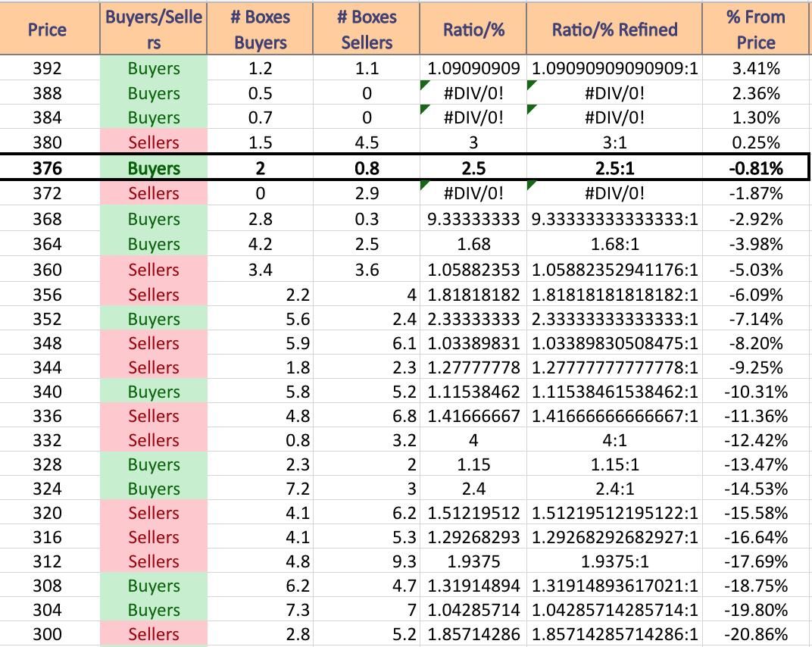Select the -19.80% cell
This screenshot has height=647, width=812.
[755, 610]
